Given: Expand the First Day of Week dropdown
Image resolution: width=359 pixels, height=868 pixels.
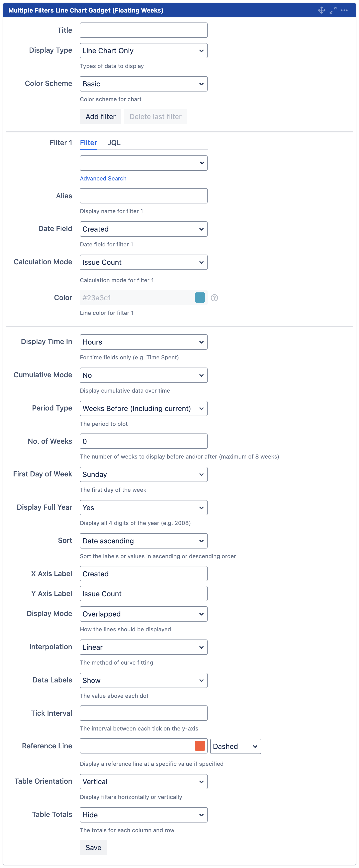Looking at the screenshot, I should tap(143, 474).
